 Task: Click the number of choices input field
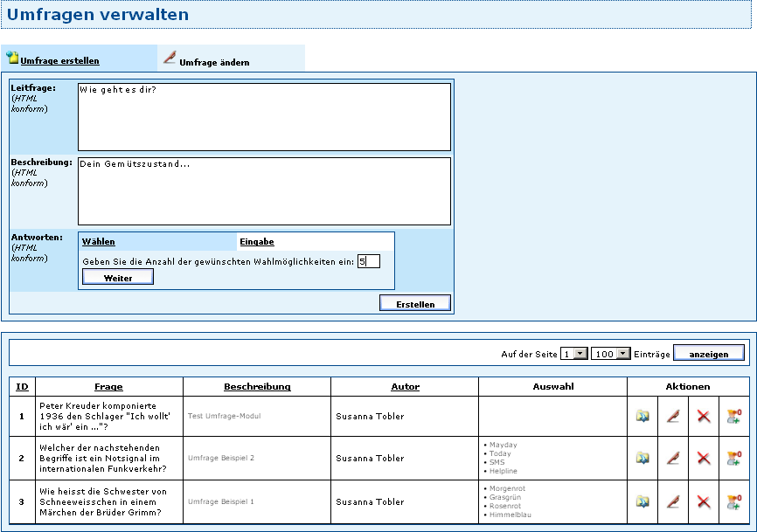[x=369, y=261]
